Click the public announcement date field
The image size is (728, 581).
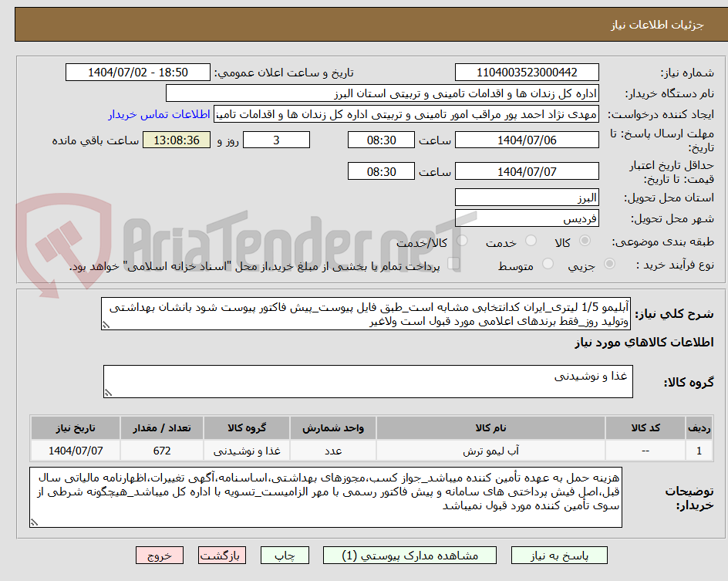tap(137, 71)
